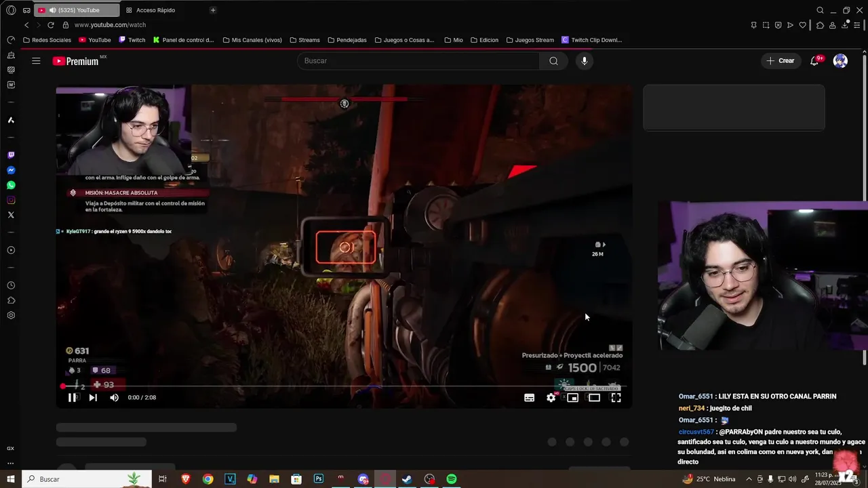Mute the video volume
868x488 pixels.
click(x=114, y=398)
